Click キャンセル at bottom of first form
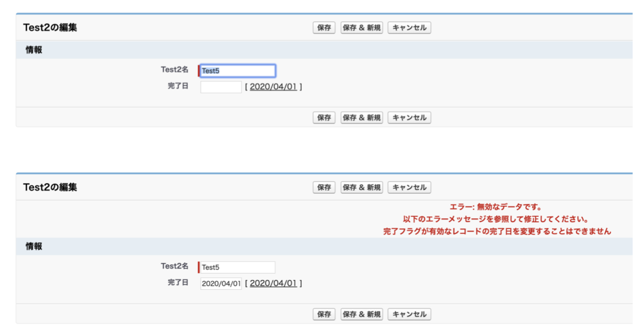The image size is (644, 334). click(x=409, y=118)
